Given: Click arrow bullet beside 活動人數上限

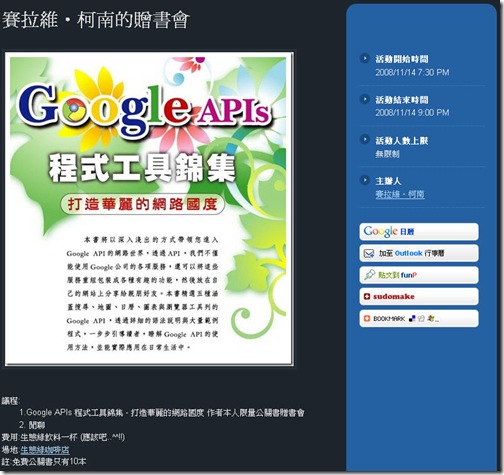Looking at the screenshot, I should coord(365,140).
